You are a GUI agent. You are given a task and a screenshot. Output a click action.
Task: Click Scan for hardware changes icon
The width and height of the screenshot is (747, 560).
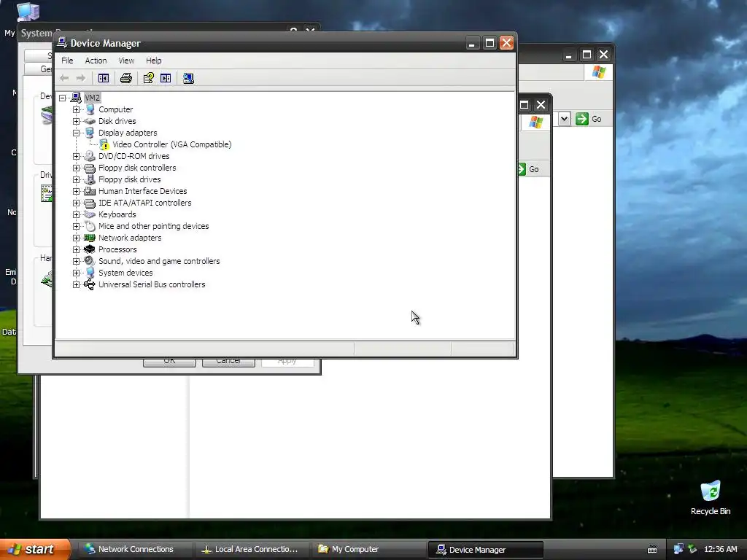click(188, 78)
